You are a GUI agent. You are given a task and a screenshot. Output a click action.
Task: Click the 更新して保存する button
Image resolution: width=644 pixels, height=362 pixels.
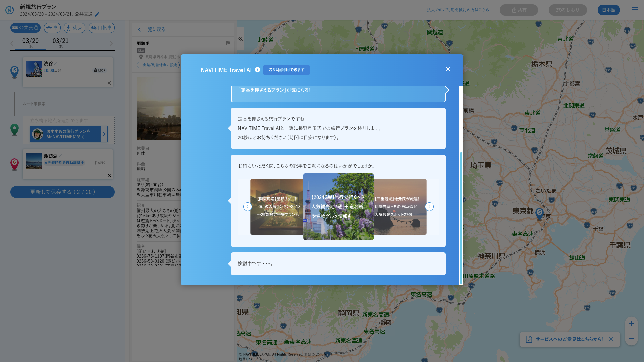pos(62,192)
